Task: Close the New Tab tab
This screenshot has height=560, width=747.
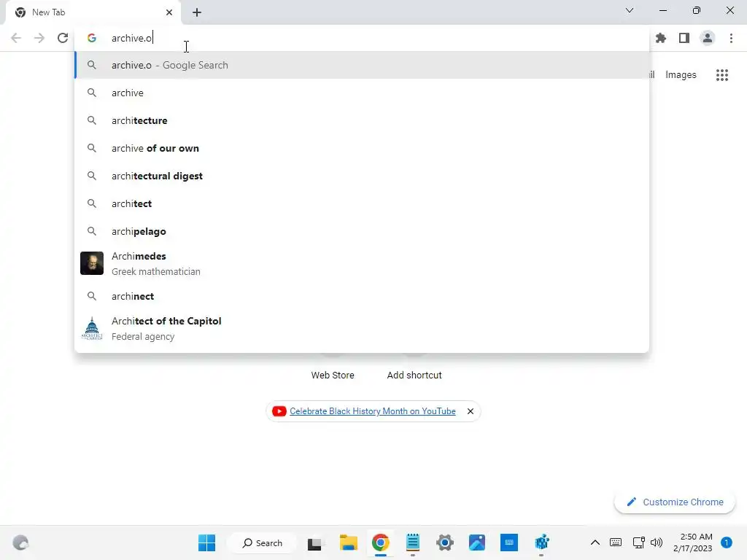Action: [169, 12]
